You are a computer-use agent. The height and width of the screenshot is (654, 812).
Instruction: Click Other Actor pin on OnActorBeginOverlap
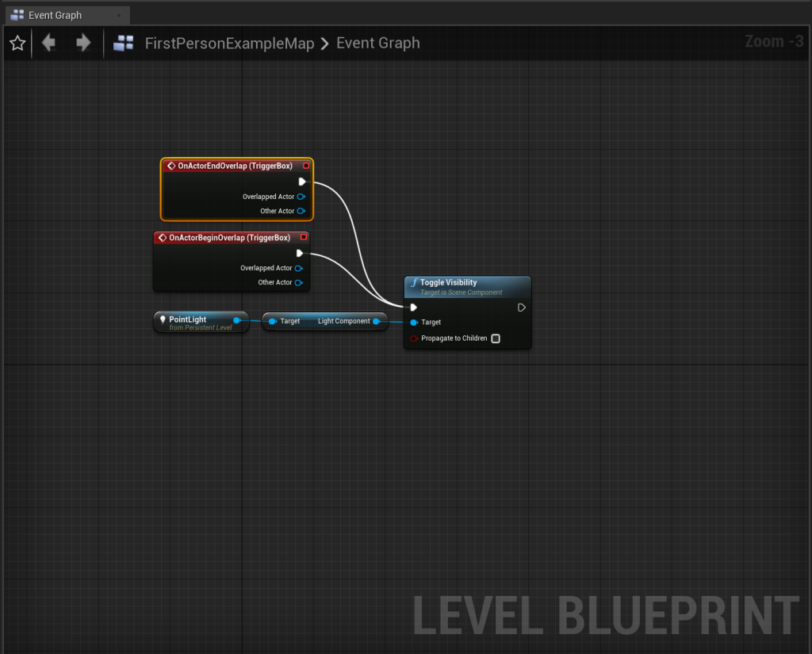click(299, 282)
